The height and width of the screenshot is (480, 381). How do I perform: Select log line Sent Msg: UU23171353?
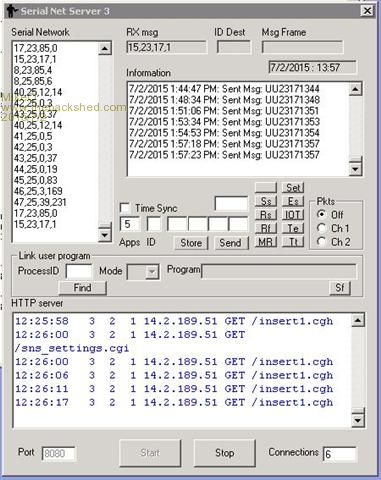pos(224,122)
